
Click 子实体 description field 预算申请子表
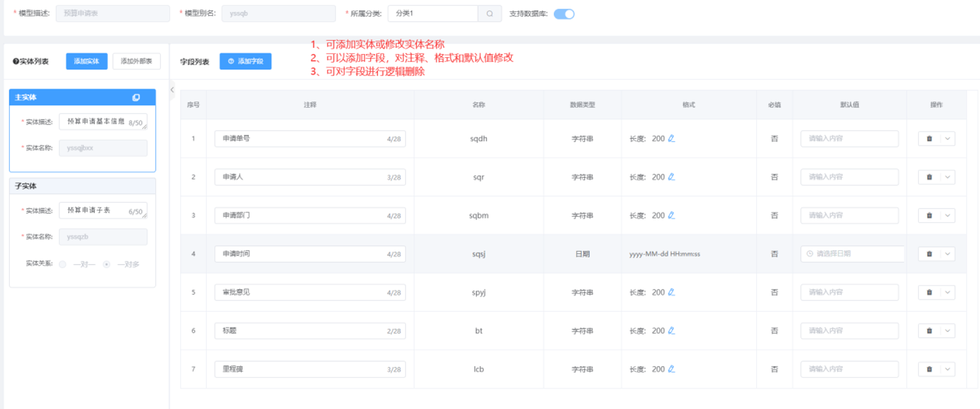[103, 210]
